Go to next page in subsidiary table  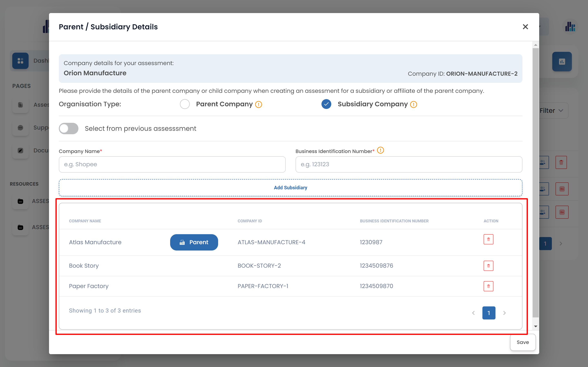coord(504,313)
